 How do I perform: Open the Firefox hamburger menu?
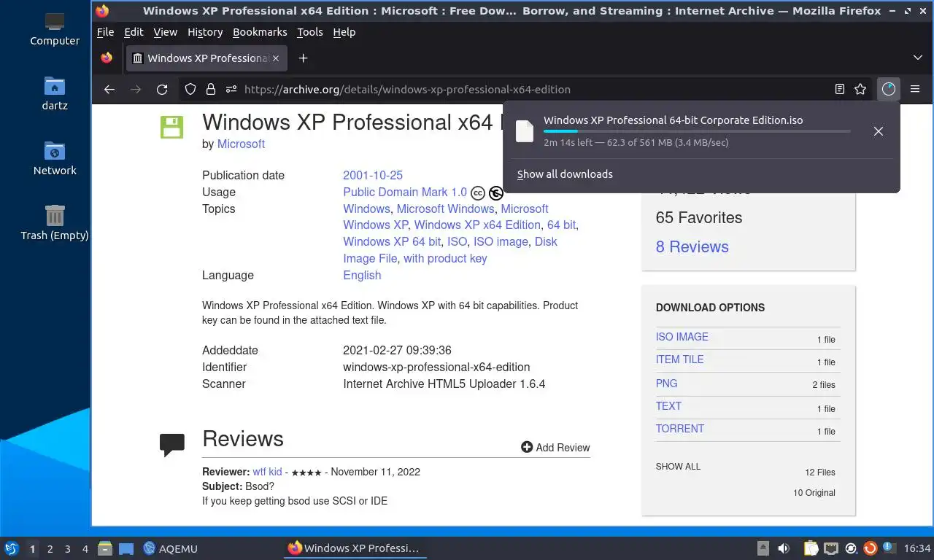(x=915, y=89)
